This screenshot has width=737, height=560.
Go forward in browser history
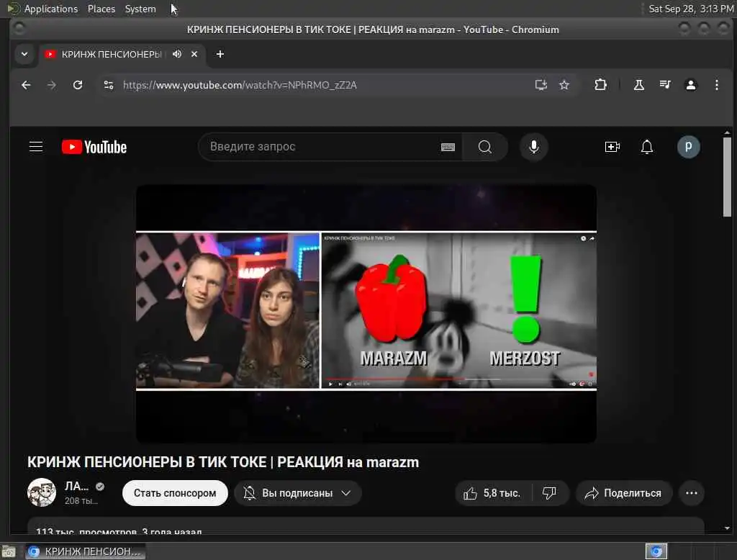52,85
